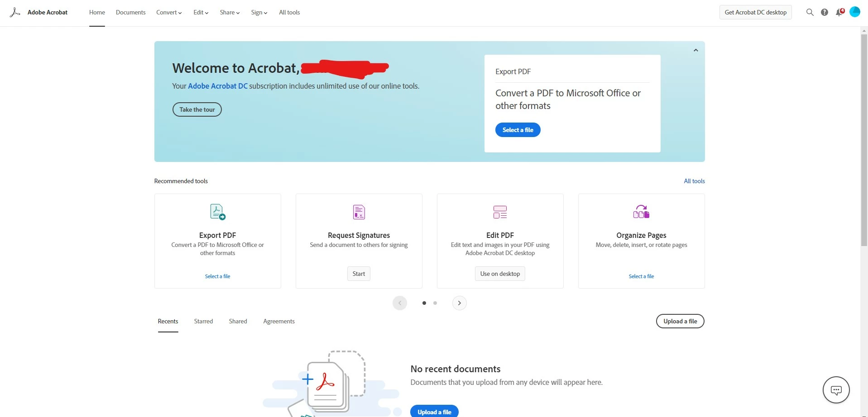Go to previous recommended tools page arrow
Viewport: 868px width, 417px height.
click(x=400, y=303)
